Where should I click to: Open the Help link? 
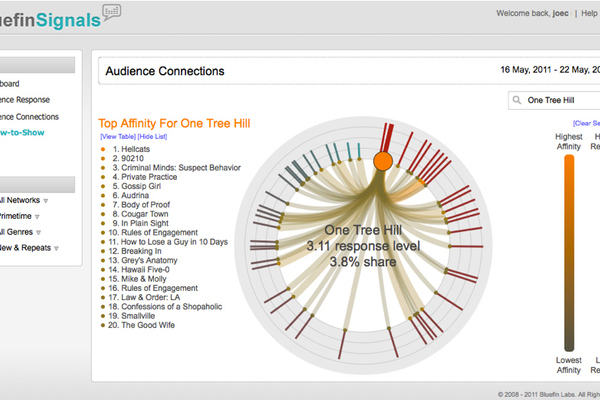click(589, 13)
